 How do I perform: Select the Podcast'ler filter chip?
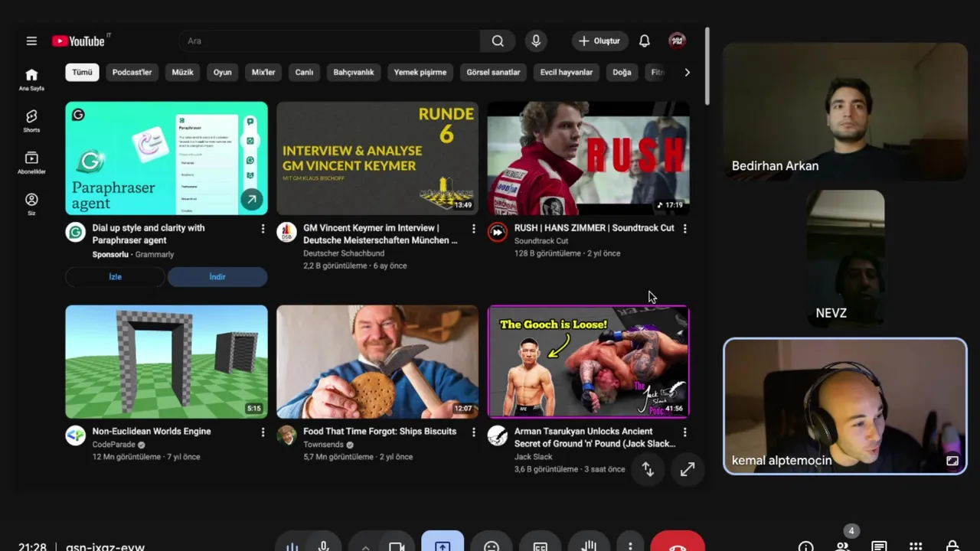coord(132,72)
